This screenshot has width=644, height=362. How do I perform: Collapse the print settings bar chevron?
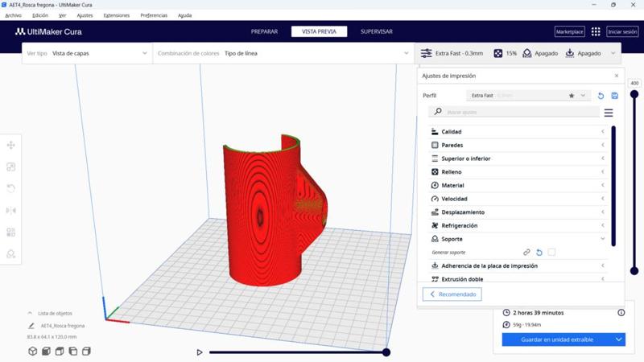pos(613,53)
